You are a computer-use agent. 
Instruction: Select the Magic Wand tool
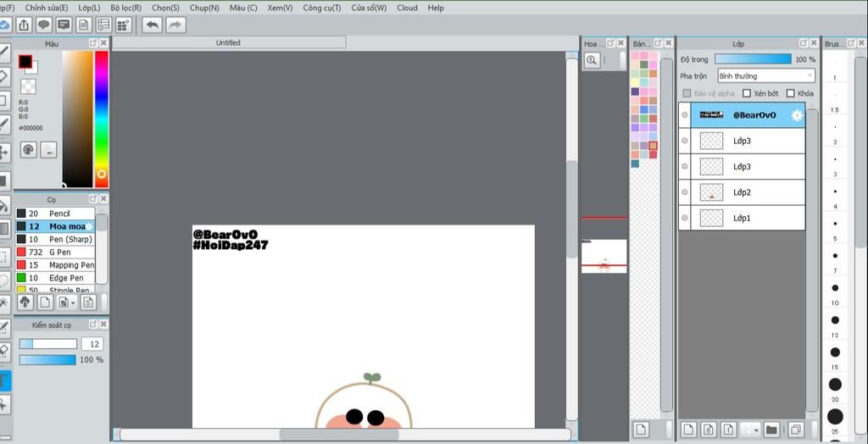(4, 302)
